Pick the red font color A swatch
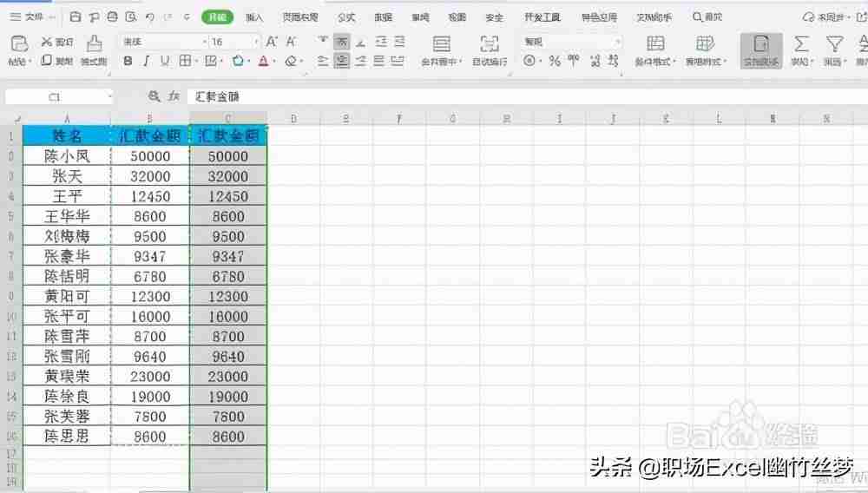The width and height of the screenshot is (868, 493). (264, 61)
